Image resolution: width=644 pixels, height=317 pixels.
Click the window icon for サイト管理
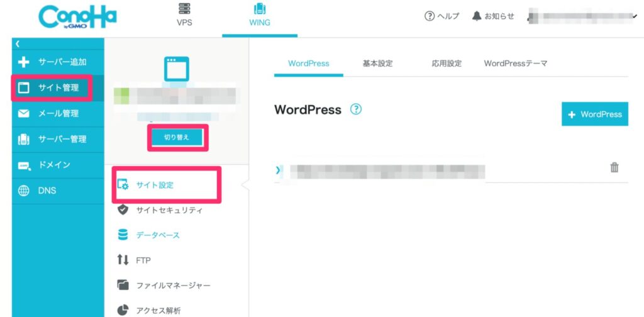(x=24, y=88)
